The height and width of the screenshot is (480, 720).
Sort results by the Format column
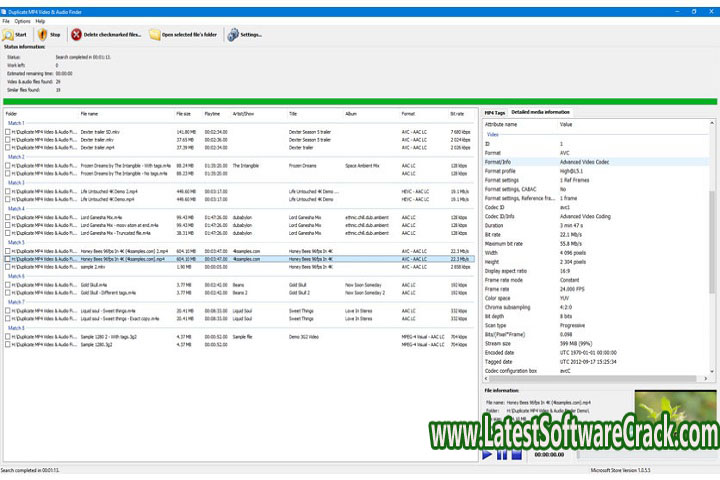424,113
